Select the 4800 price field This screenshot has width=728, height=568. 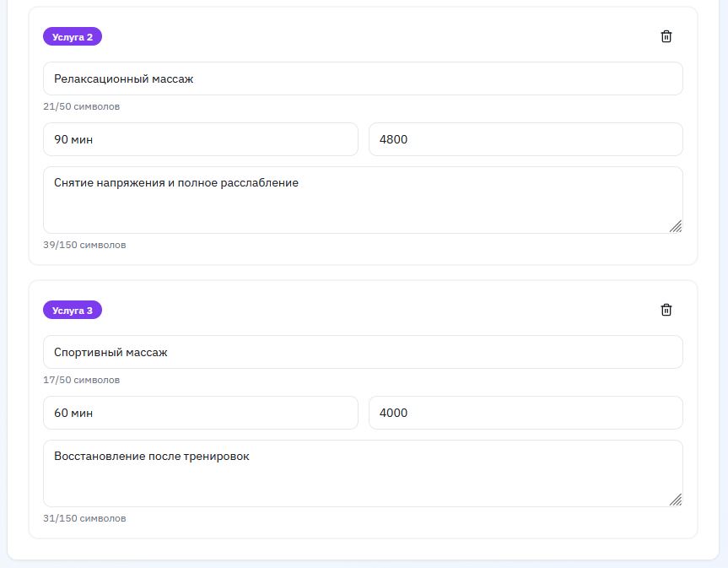coord(525,139)
